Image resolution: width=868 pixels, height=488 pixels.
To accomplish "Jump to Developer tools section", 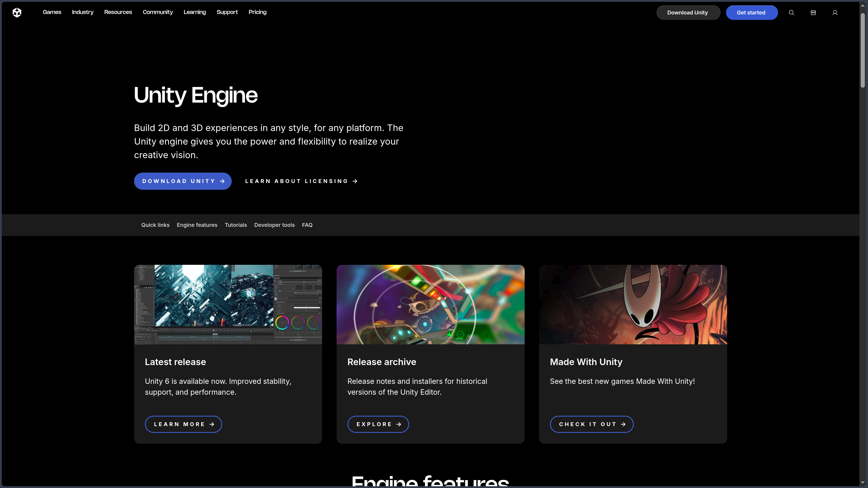I will (x=274, y=225).
